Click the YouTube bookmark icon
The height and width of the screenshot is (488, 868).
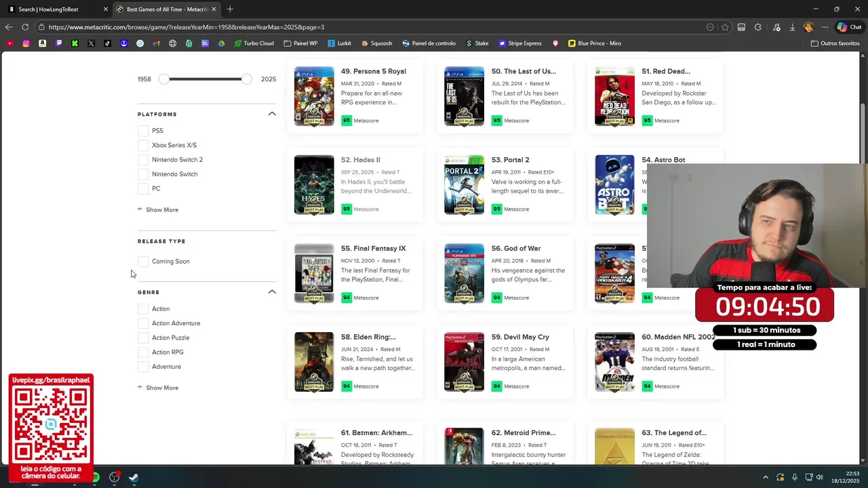[x=9, y=43]
